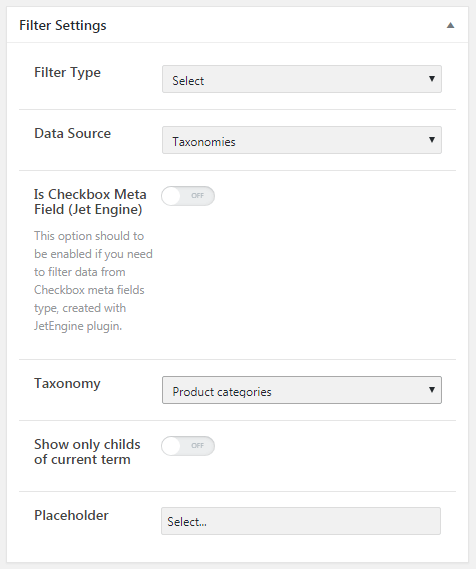The image size is (476, 569).
Task: Toggle Is Checkbox Meta Field switch
Action: point(188,196)
